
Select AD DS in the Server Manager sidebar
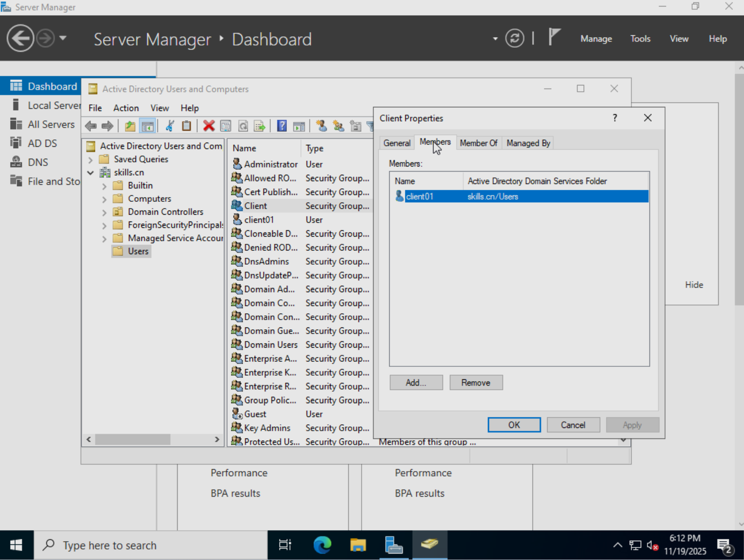pyautogui.click(x=42, y=143)
